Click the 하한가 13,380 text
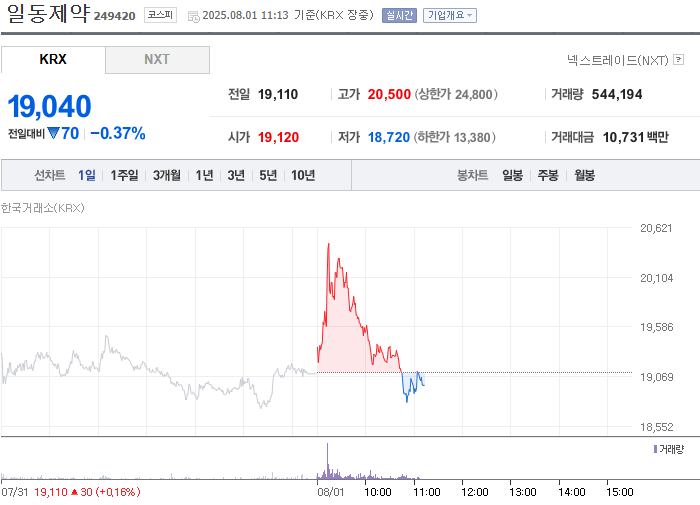This screenshot has width=700, height=505. point(454,137)
